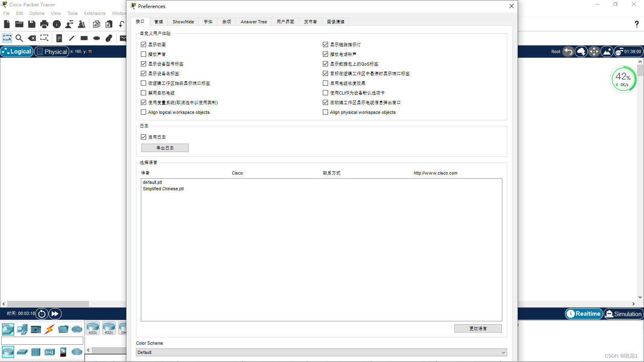Select the Switches subcategory icon
The image size is (644, 362).
tap(22, 352)
